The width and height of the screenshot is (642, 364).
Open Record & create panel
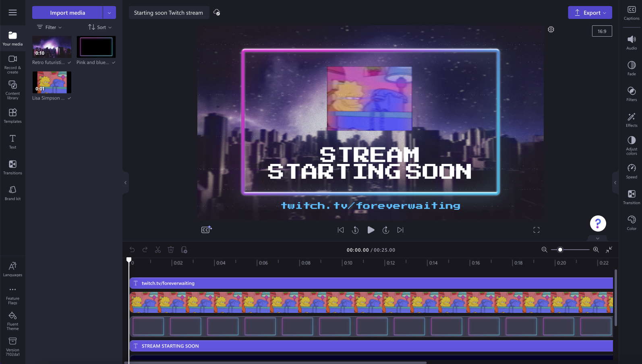[12, 64]
